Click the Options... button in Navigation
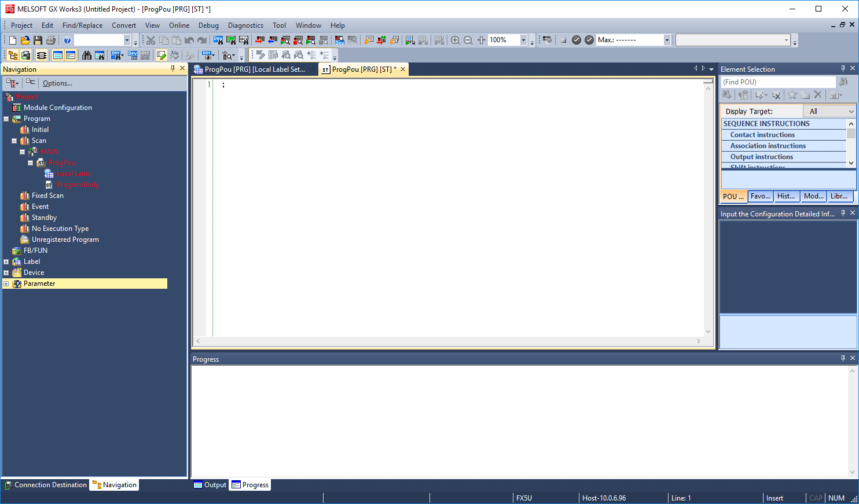Image resolution: width=859 pixels, height=504 pixels. 57,83
